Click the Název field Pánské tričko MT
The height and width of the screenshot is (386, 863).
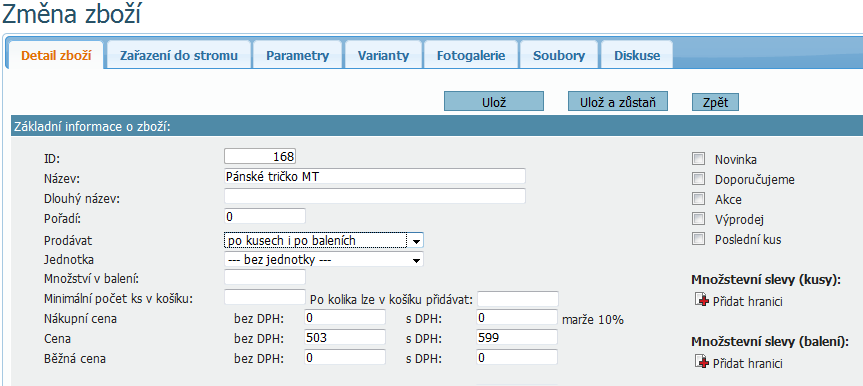(375, 176)
